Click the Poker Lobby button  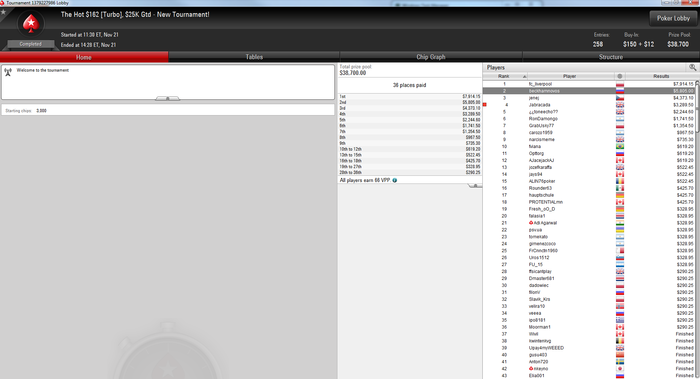(x=673, y=18)
